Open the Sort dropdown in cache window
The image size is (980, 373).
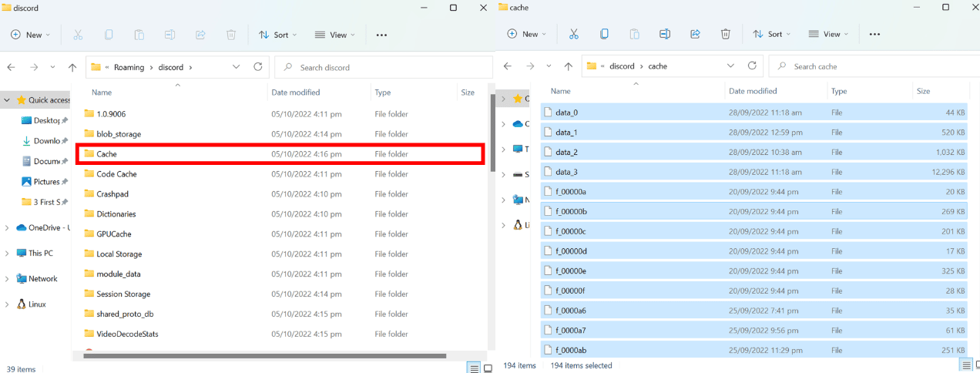pos(771,34)
